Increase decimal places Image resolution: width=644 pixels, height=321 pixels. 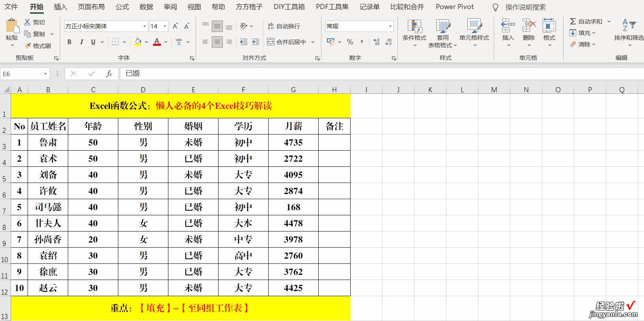click(x=377, y=42)
